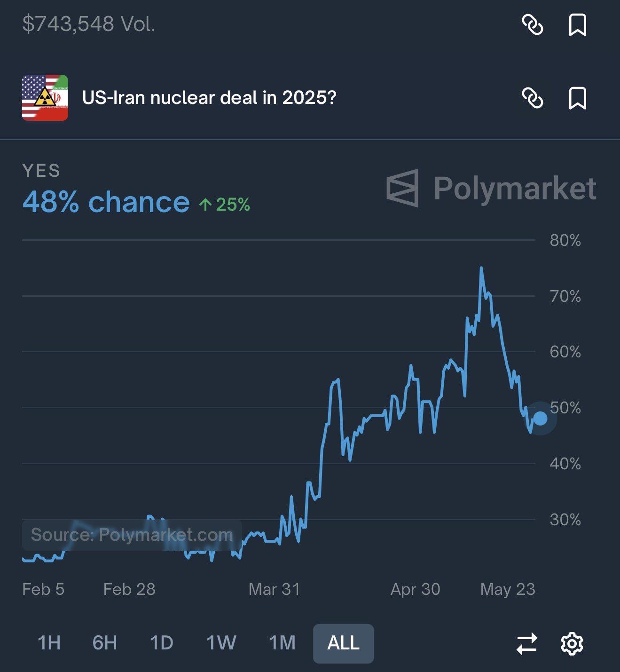Screen dimensions: 620x672
Task: Bookmark icon beside the volume figure
Action: [578, 25]
